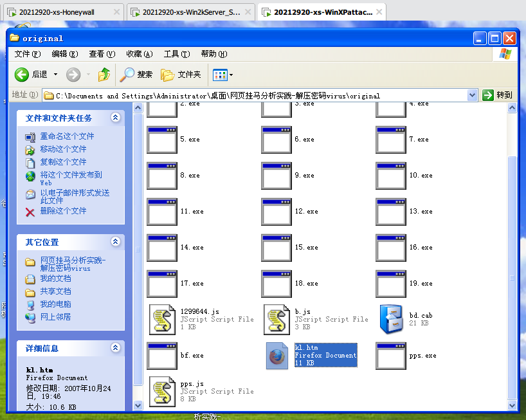Close the 20212920-xs-Win2kServer tab

[x=248, y=12]
